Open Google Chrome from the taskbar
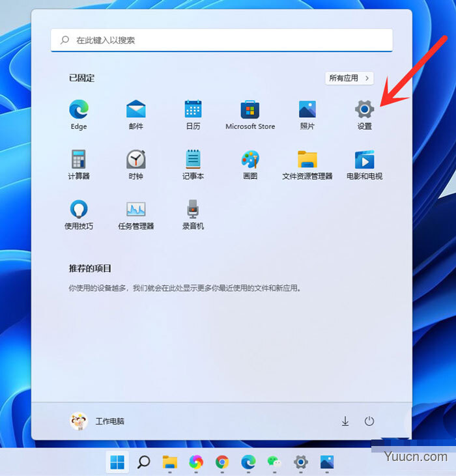 222,462
